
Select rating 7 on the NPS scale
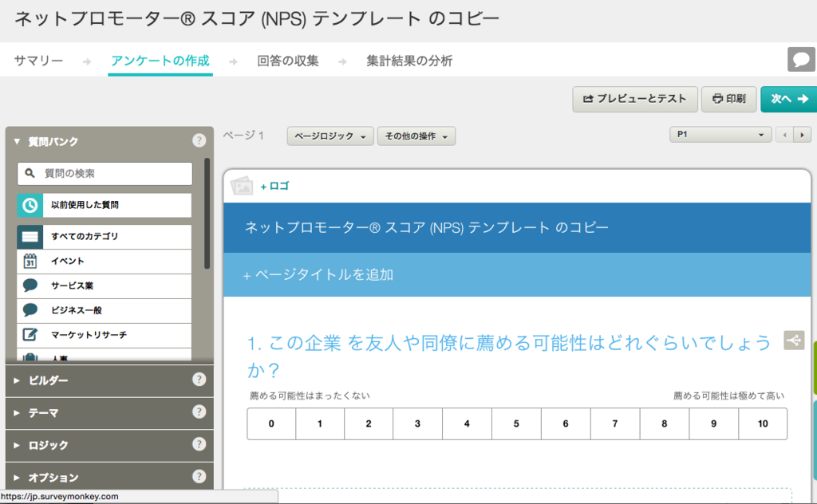click(615, 423)
